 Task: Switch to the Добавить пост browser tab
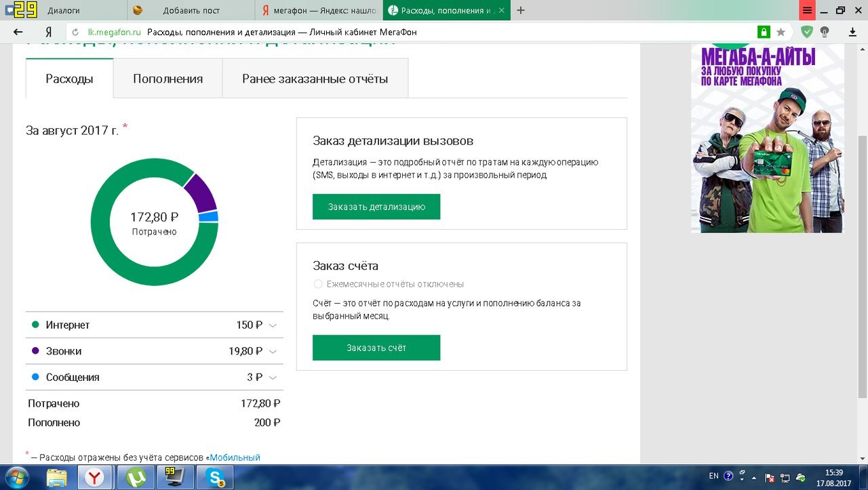click(x=191, y=10)
